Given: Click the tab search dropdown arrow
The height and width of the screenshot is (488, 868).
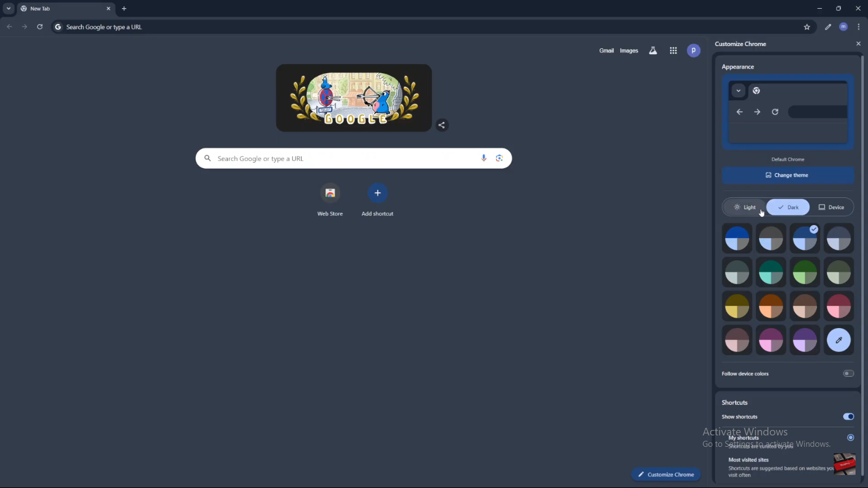Looking at the screenshot, I should tap(9, 9).
